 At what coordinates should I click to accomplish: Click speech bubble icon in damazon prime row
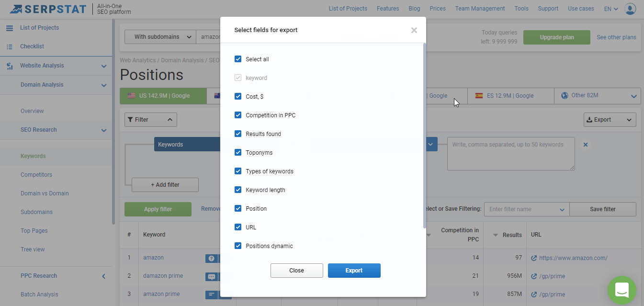click(x=211, y=277)
